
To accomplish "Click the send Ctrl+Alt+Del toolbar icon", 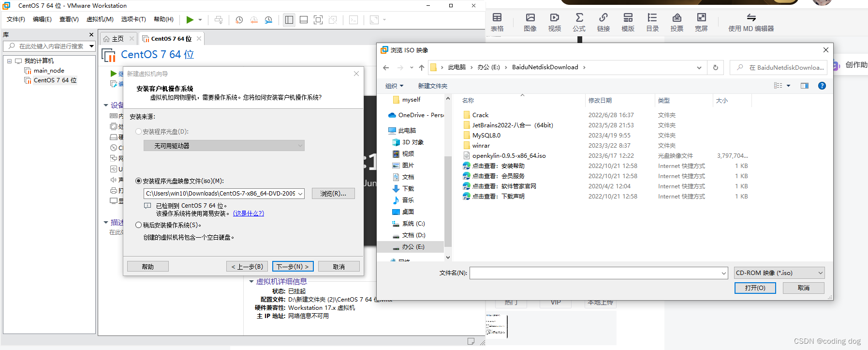I will [219, 20].
